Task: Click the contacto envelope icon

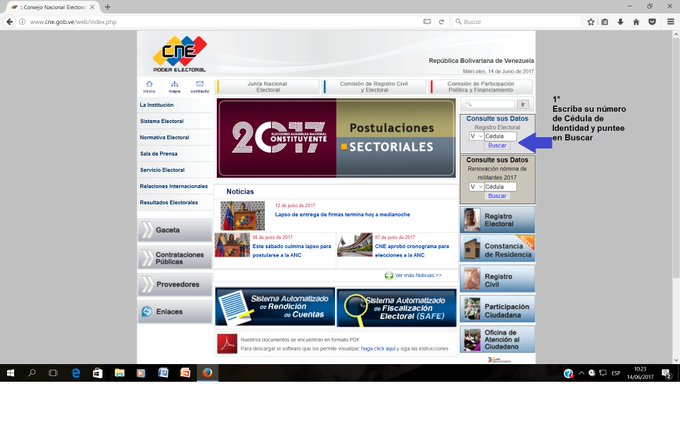Action: click(x=199, y=84)
